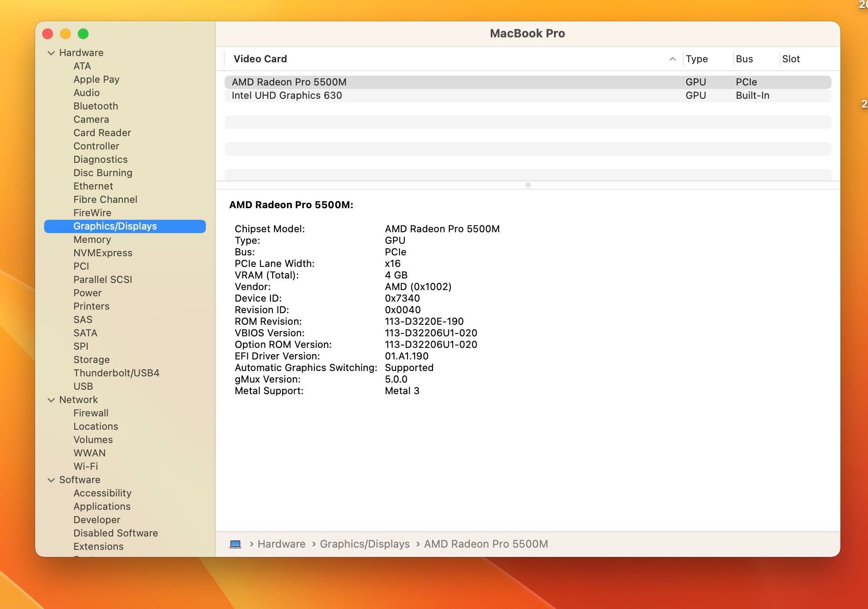
Task: Click the VRAM value 4 GB
Action: (396, 275)
